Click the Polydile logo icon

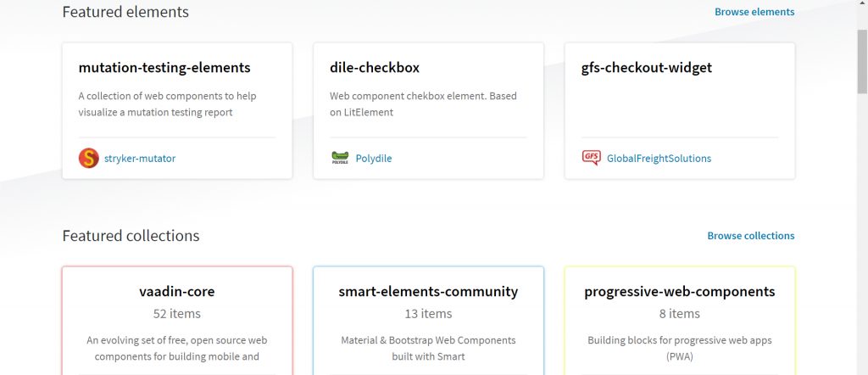pyautogui.click(x=340, y=158)
